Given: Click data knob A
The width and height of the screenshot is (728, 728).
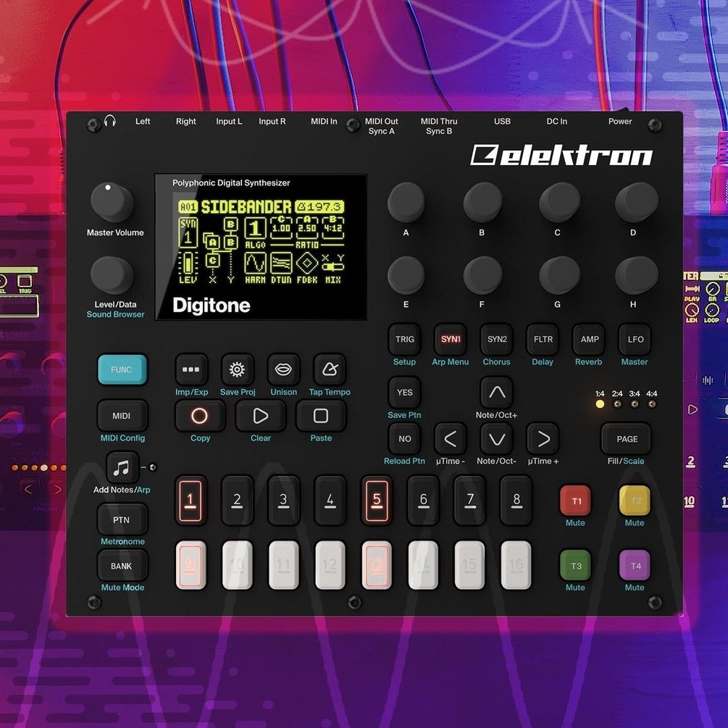Looking at the screenshot, I should 406,202.
